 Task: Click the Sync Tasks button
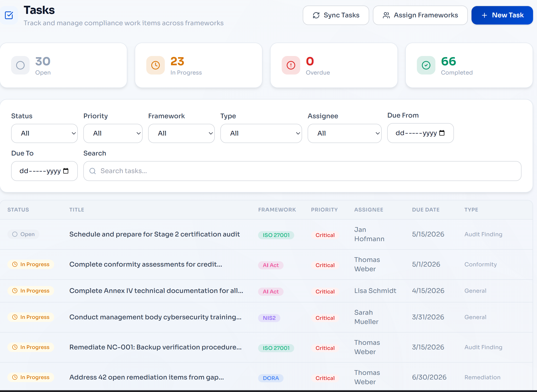(x=336, y=15)
